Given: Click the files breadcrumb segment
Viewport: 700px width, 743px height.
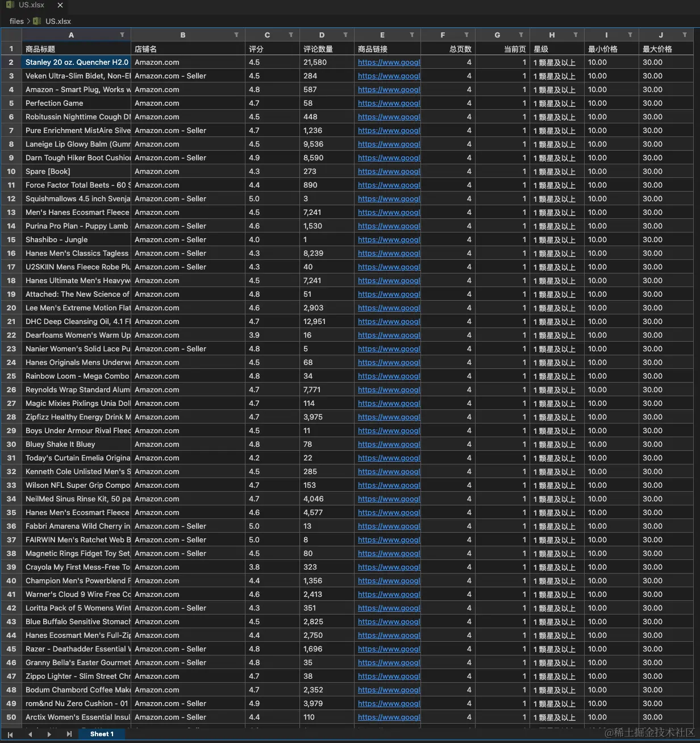Looking at the screenshot, I should coord(16,21).
